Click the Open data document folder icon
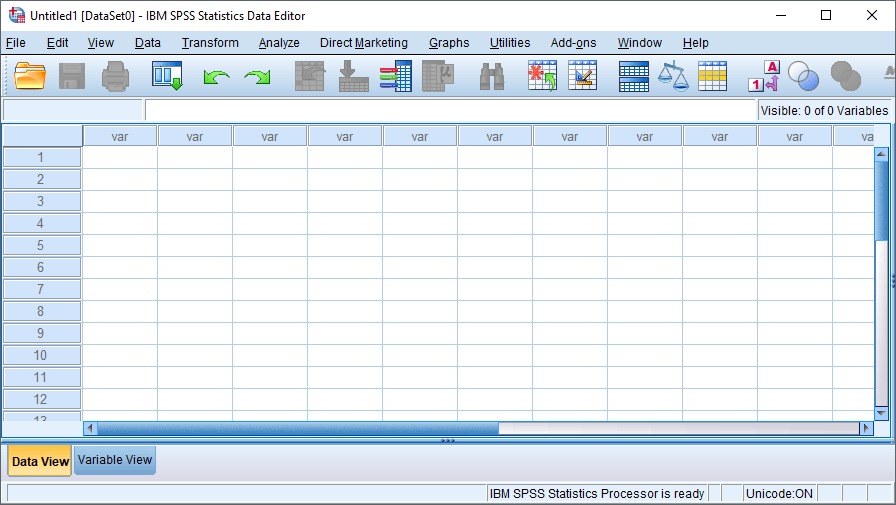 pos(30,76)
